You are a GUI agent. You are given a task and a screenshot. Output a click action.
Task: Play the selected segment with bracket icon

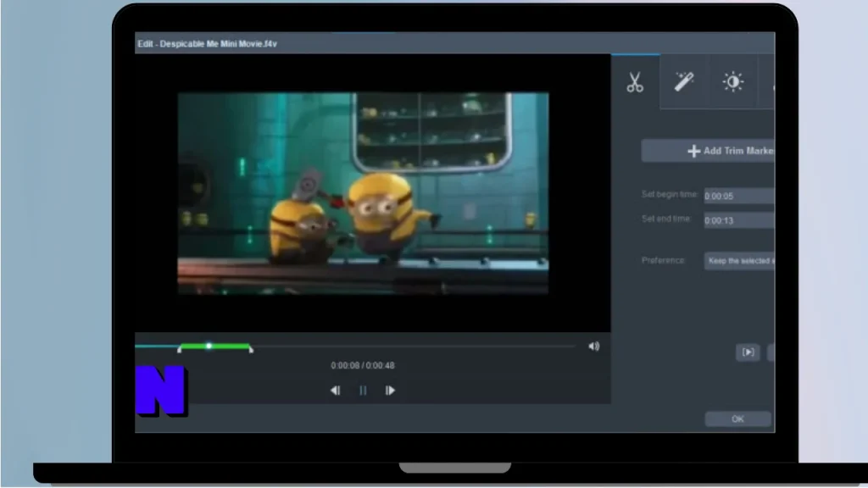coord(748,352)
